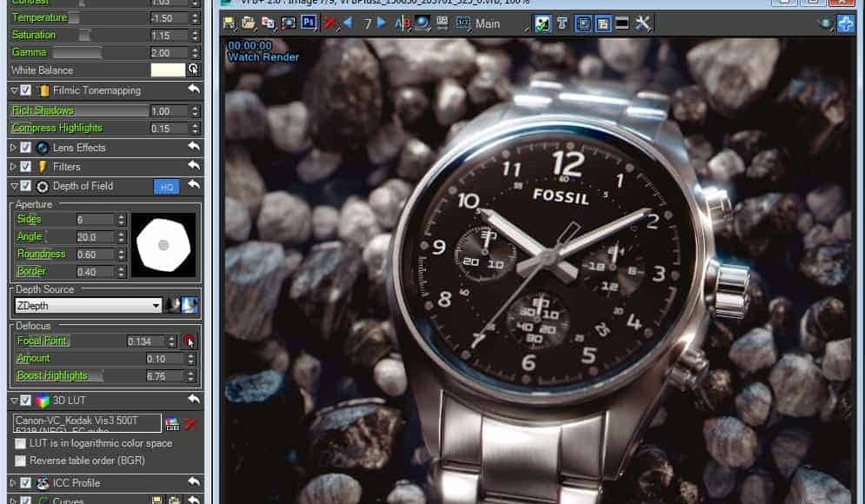Go to the next image with right arrow
The image size is (865, 504).
[382, 23]
